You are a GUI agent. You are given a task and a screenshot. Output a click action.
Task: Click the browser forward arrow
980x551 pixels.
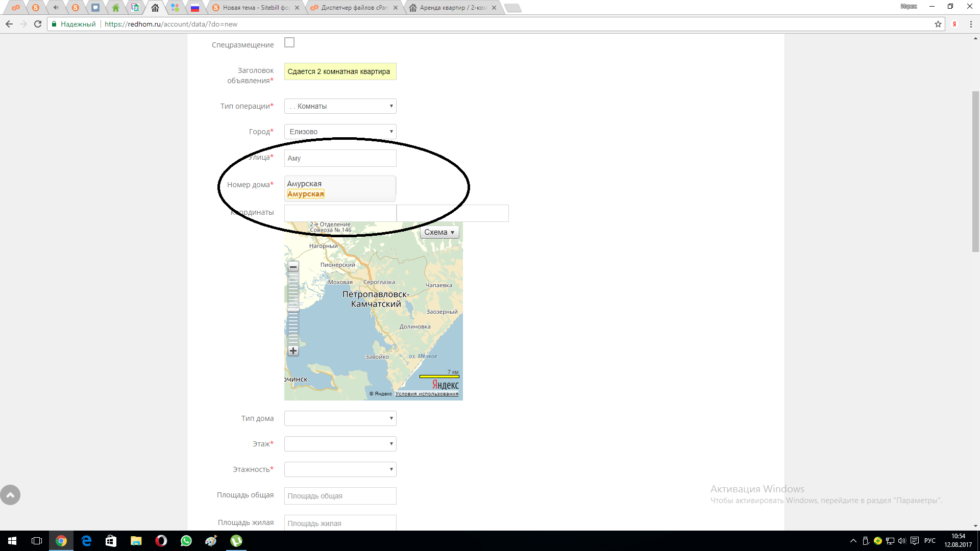23,24
